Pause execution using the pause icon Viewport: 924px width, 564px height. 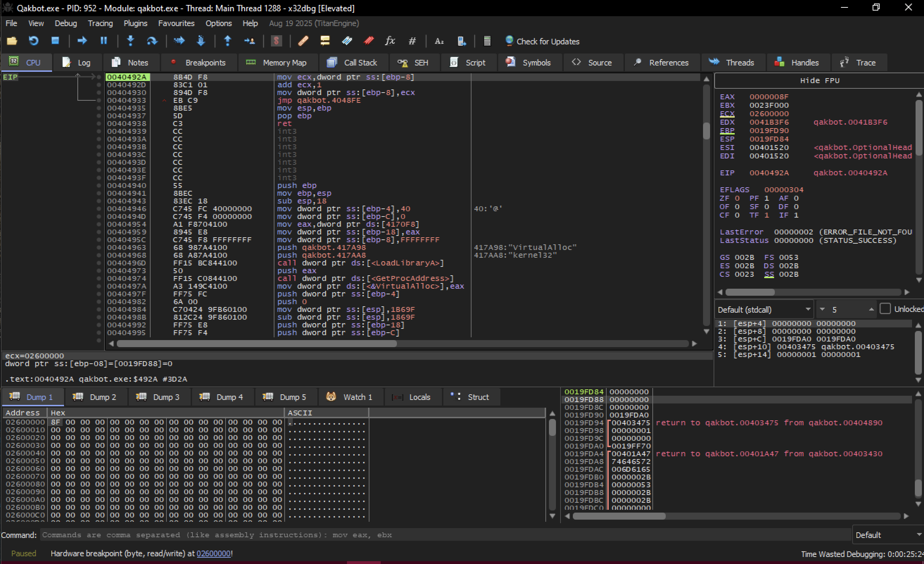[104, 41]
